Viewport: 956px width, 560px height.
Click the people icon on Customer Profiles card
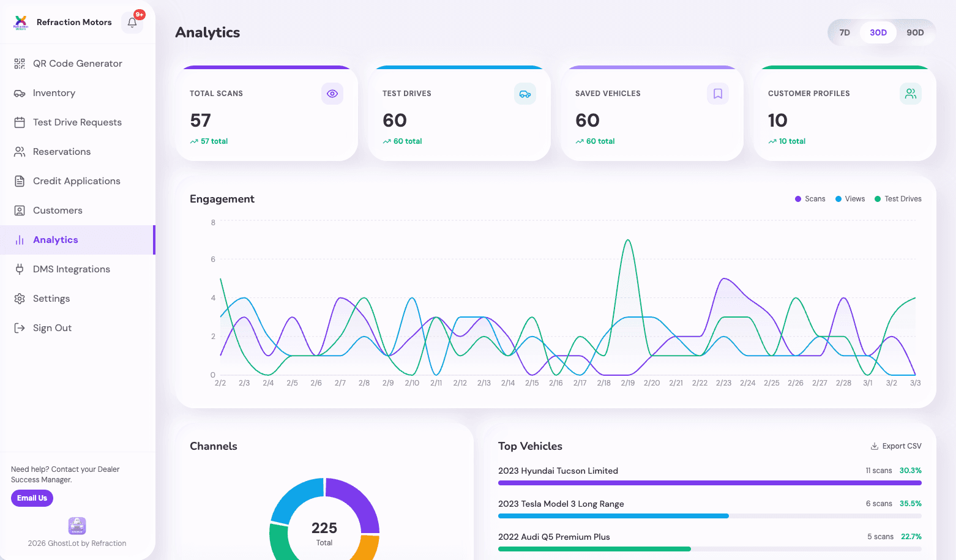click(911, 94)
